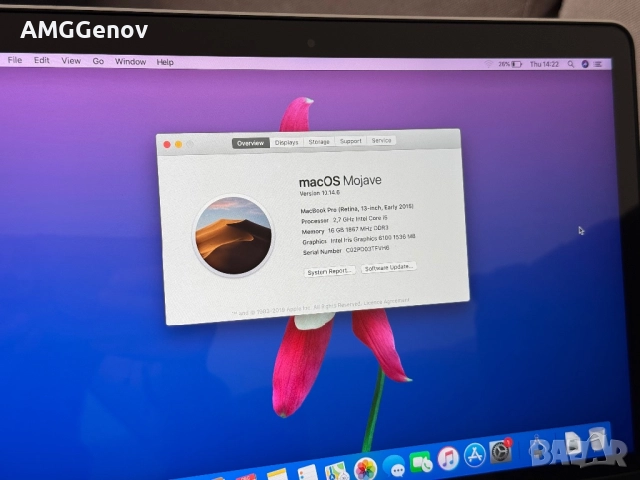Open the Window menu

tap(130, 62)
